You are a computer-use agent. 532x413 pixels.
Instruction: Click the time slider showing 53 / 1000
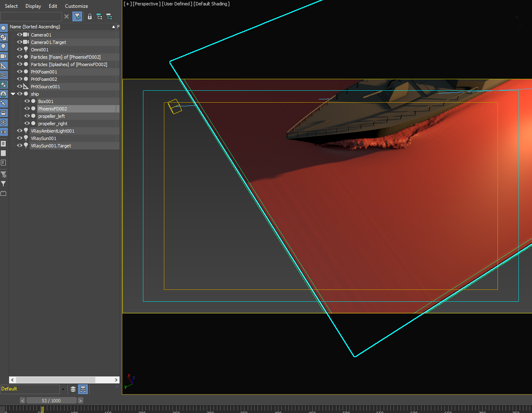click(51, 401)
